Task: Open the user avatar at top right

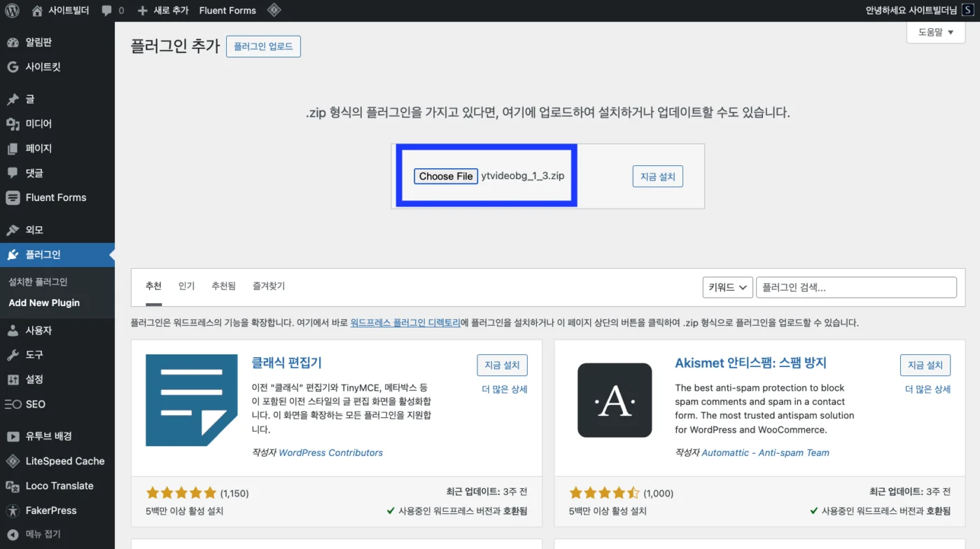Action: [x=967, y=11]
